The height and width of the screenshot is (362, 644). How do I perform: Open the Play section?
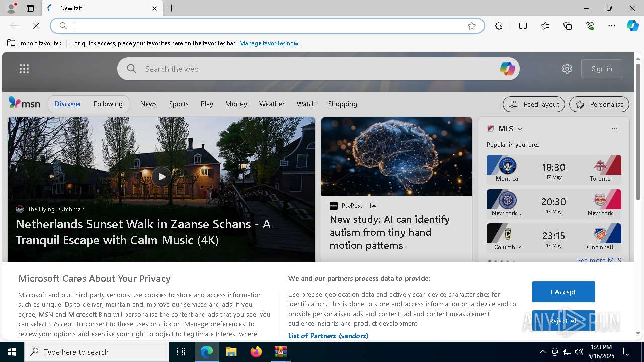coord(207,104)
